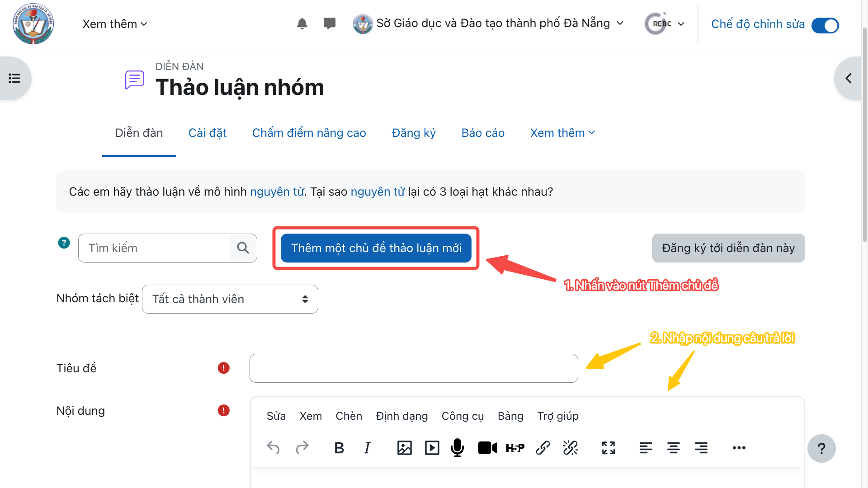Open the messages chat bubble icon
This screenshot has height=488, width=868.
[x=330, y=23]
